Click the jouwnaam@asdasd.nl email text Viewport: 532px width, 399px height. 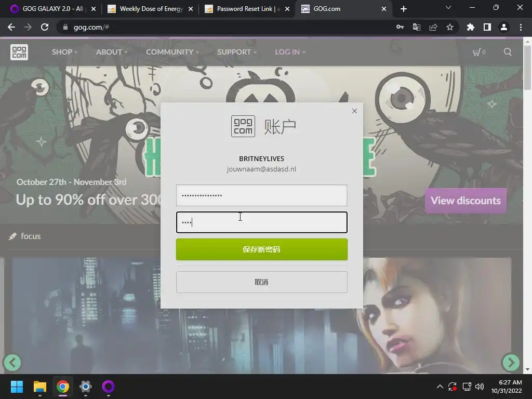[262, 169]
